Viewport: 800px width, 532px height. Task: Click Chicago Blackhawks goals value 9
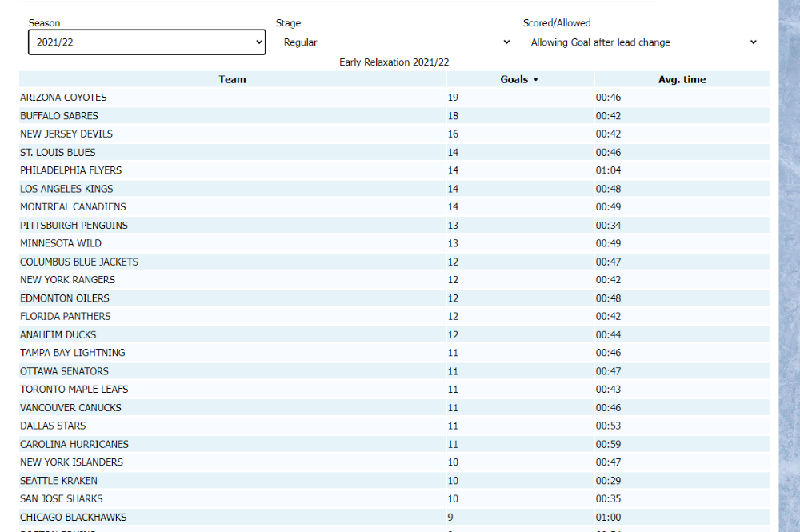click(450, 518)
